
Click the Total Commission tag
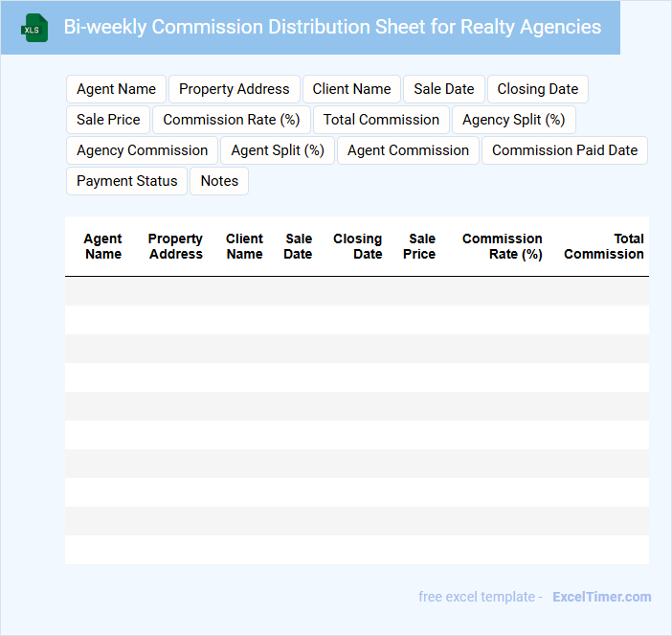pyautogui.click(x=381, y=120)
